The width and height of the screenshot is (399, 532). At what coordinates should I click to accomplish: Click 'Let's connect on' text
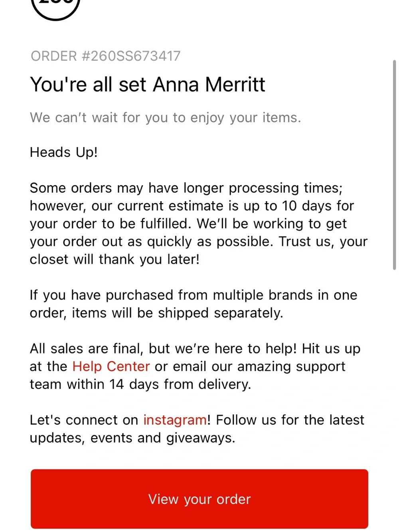(84, 420)
